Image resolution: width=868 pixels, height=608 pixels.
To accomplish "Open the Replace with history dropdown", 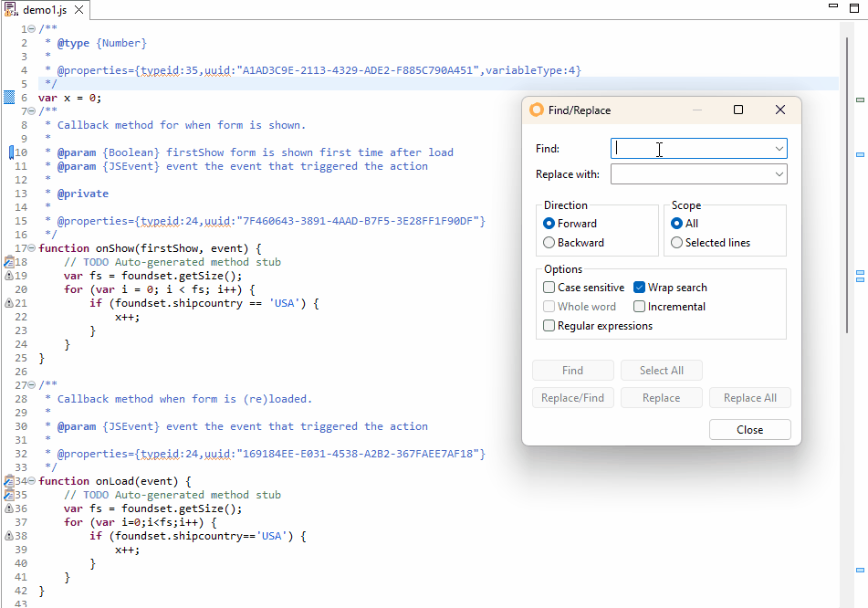I will click(779, 174).
